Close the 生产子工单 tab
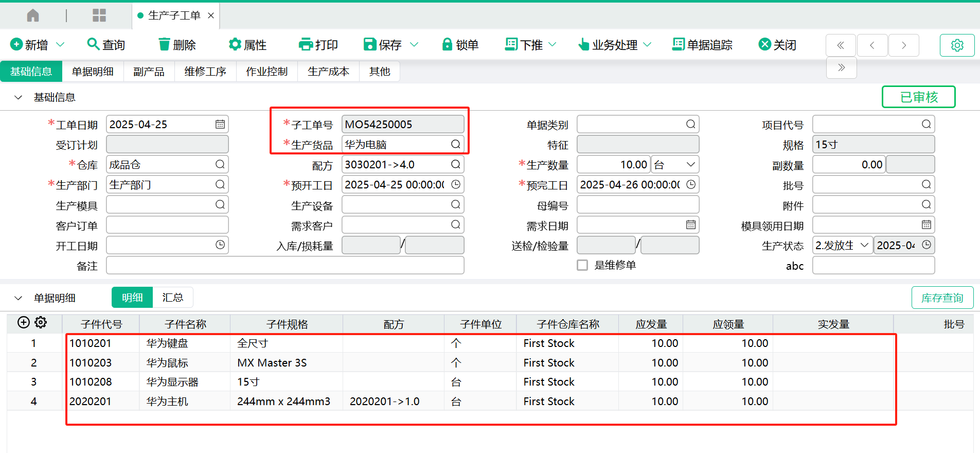This screenshot has height=453, width=980. click(211, 15)
